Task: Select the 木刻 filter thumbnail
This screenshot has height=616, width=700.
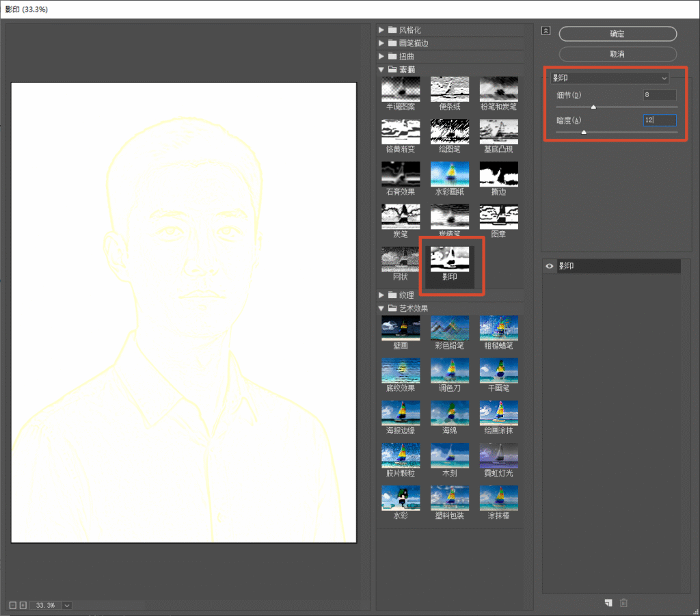Action: tap(450, 456)
